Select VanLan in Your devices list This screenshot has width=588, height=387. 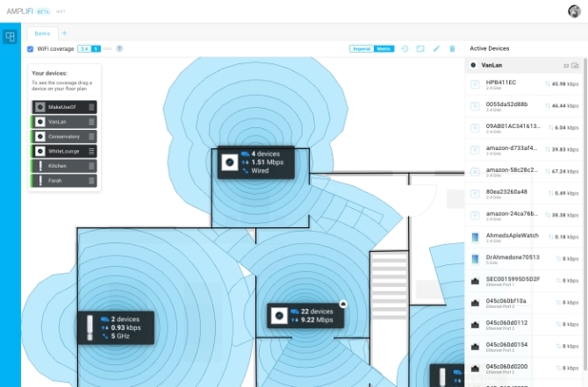tap(64, 122)
